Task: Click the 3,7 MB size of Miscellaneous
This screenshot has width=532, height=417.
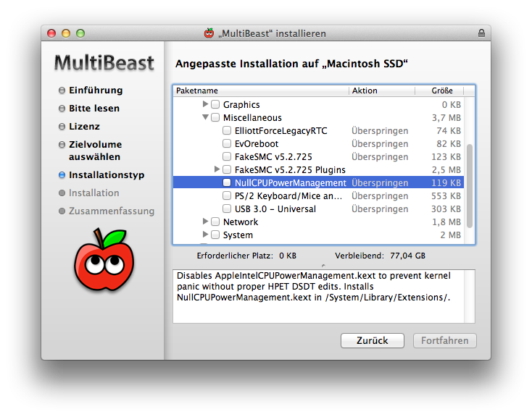Action: (446, 117)
